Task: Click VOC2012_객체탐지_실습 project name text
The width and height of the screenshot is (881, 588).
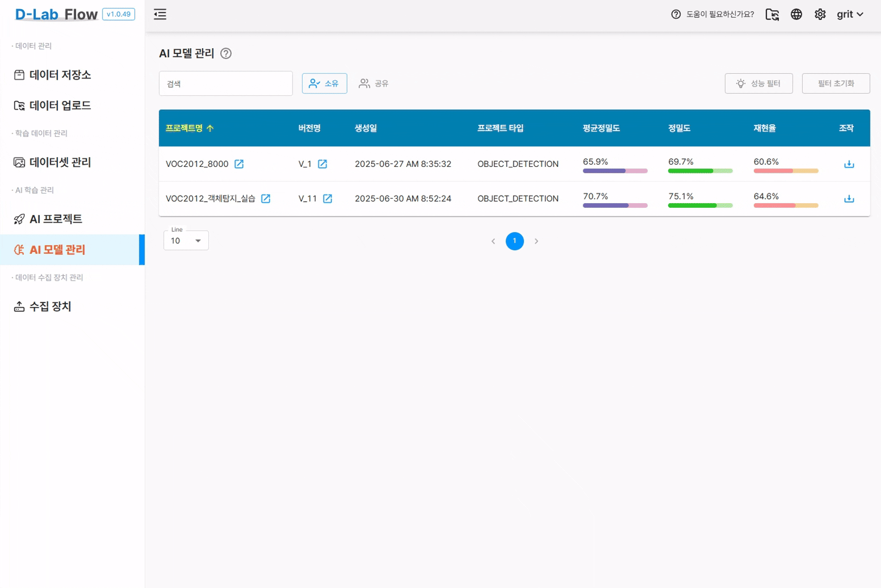Action: coord(210,198)
